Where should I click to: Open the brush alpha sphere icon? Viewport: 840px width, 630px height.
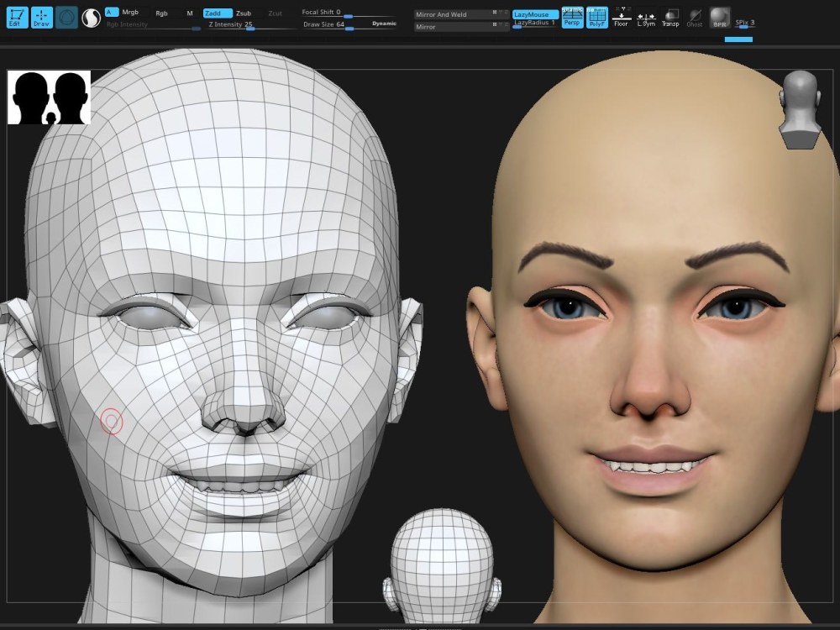91,18
